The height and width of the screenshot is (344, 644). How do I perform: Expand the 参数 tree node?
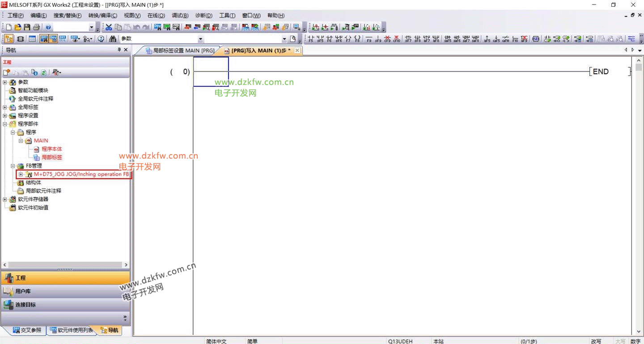(5, 82)
